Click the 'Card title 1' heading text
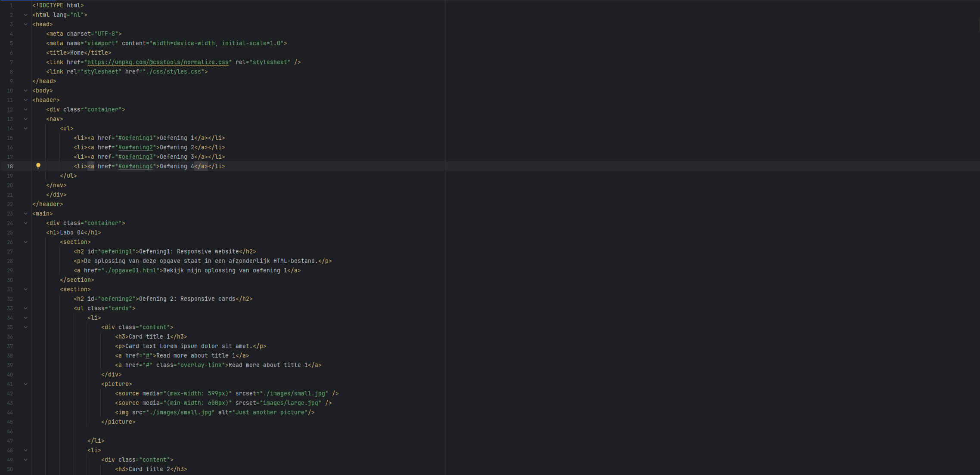Screen dimensions: 980x475 pyautogui.click(x=149, y=337)
